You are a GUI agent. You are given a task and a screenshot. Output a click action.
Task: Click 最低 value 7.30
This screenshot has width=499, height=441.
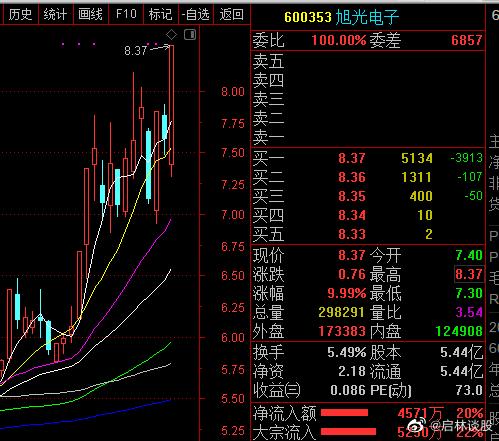[469, 293]
